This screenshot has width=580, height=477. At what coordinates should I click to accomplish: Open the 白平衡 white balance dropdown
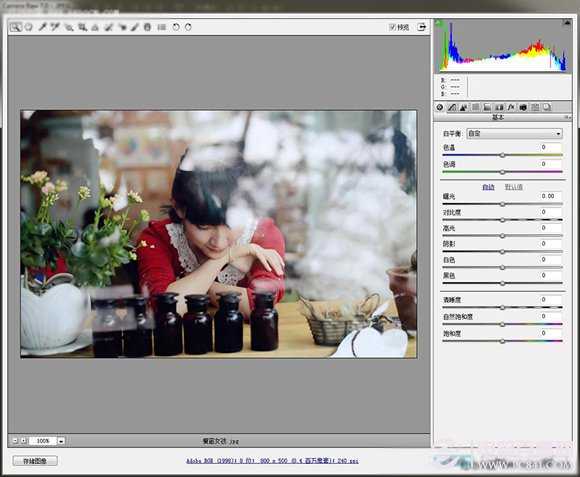[x=515, y=133]
